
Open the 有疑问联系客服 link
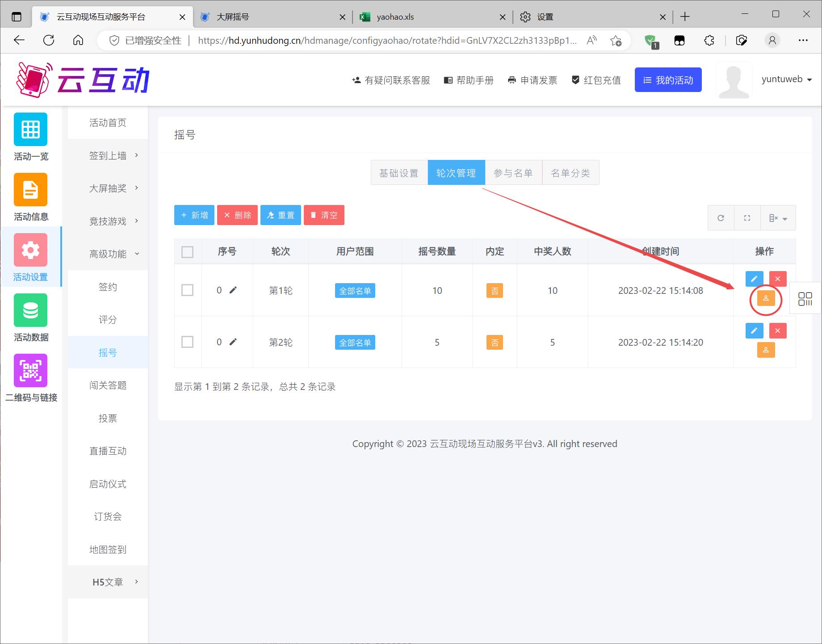click(x=391, y=80)
